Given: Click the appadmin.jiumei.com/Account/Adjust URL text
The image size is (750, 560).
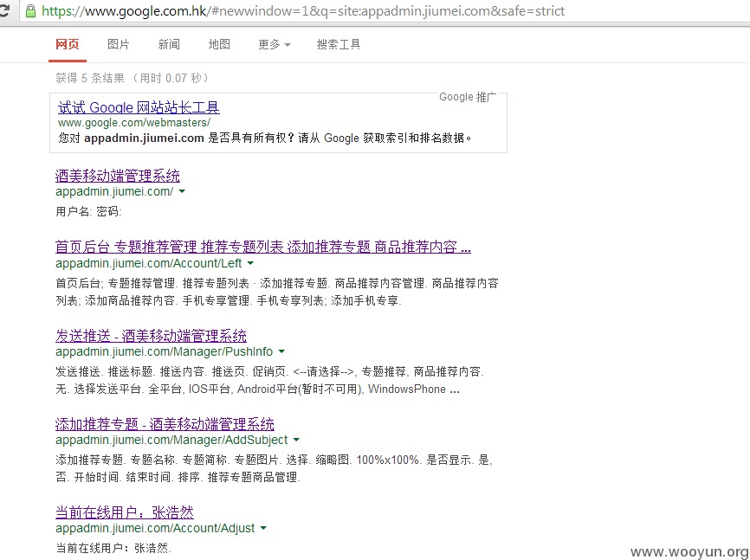Looking at the screenshot, I should [x=155, y=528].
